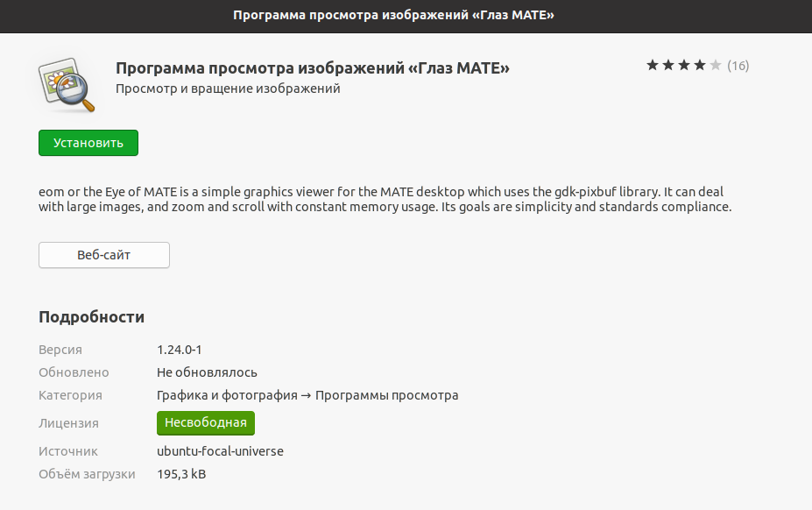Click the subtitle «Просмотр и вращение изображений»
Screen dimensions: 812x510
pyautogui.click(x=228, y=89)
